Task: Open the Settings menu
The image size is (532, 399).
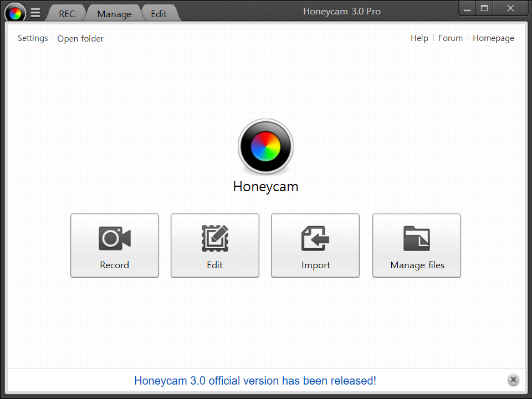Action: coord(32,38)
